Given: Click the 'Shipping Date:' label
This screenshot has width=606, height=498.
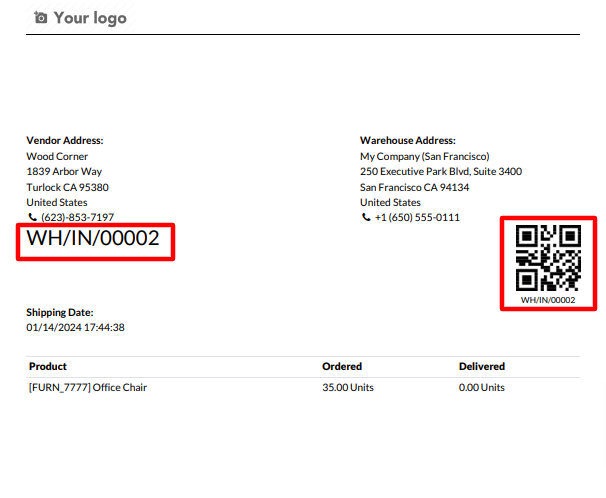Looking at the screenshot, I should pos(60,312).
